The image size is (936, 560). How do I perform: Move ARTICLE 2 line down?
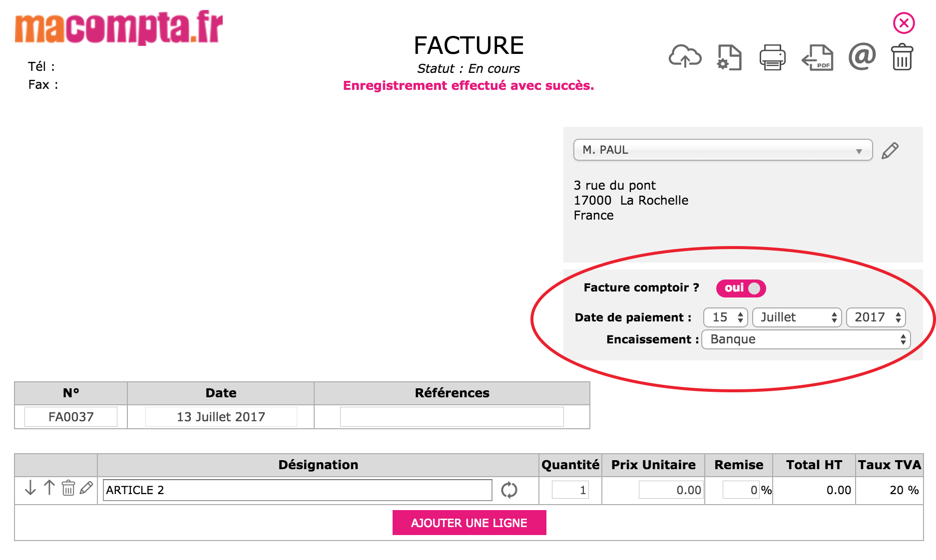pos(30,488)
